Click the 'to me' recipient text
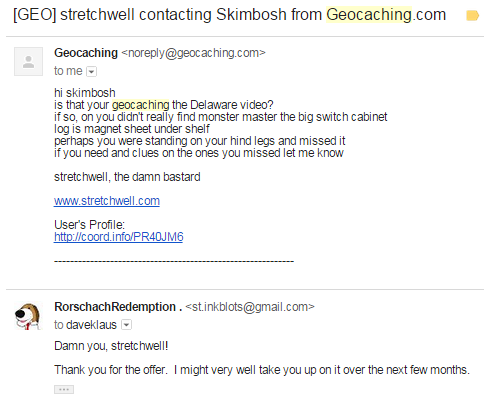The width and height of the screenshot is (484, 402). pyautogui.click(x=68, y=71)
